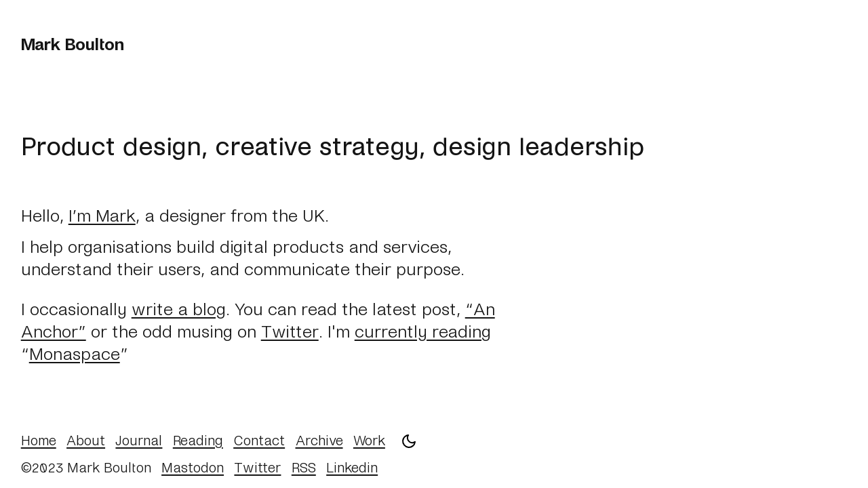
Task: Open the "I'm Mark" link
Action: coord(102,216)
